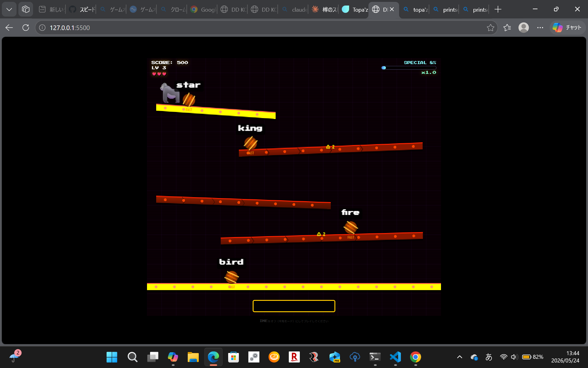Switch to the GitHub スピード tab
The image size is (588, 368).
(x=81, y=10)
